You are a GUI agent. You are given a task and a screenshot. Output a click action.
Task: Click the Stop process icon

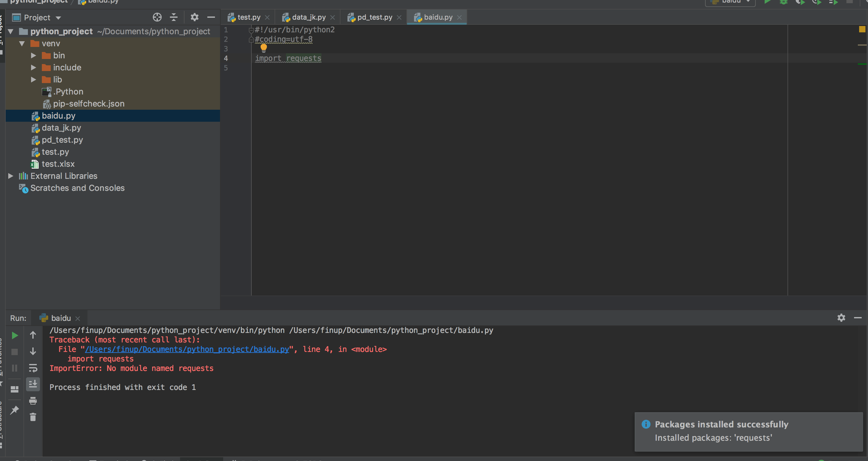14,351
